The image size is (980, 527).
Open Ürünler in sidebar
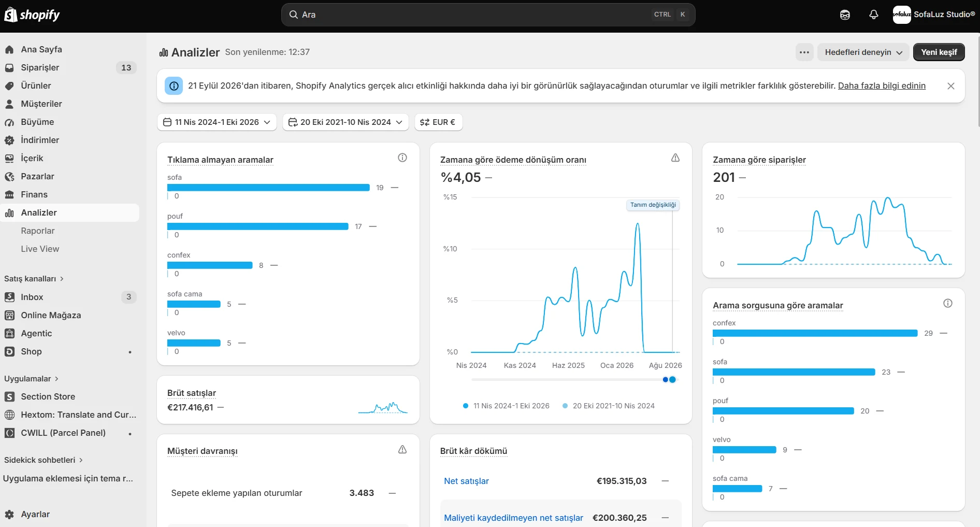point(70,86)
